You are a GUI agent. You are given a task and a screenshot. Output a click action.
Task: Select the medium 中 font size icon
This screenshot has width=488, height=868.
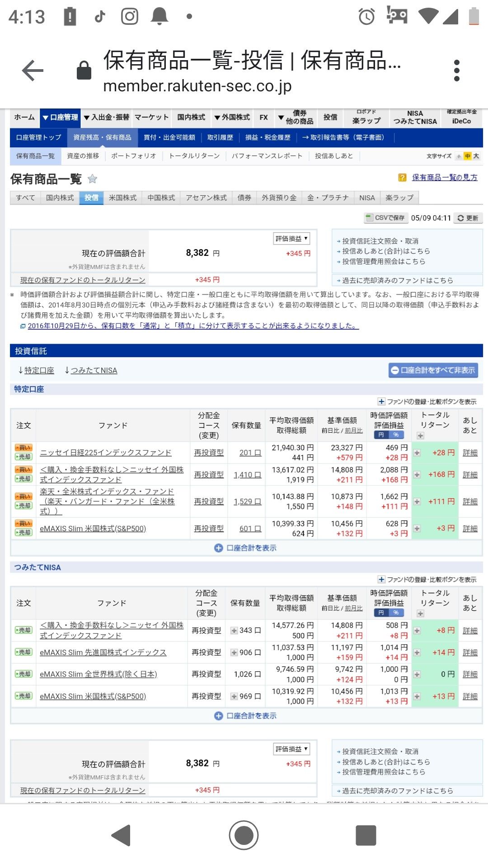click(x=468, y=156)
